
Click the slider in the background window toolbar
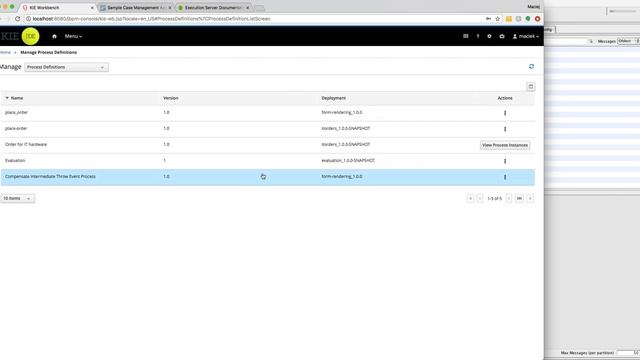coord(622,11)
